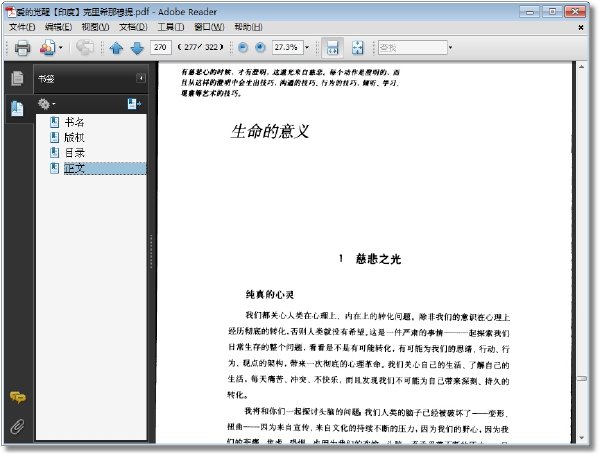The width and height of the screenshot is (600, 456).
Task: Click the scrollbar down arrow
Action: click(x=581, y=438)
